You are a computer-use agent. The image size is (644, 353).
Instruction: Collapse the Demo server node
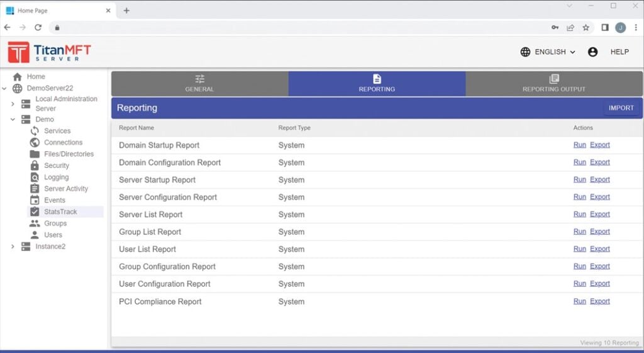[x=13, y=119]
